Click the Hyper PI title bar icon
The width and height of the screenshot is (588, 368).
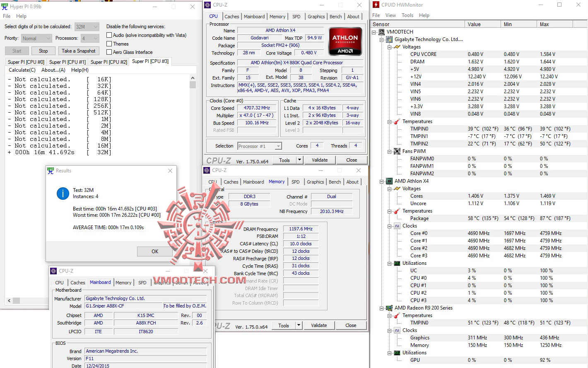pos(5,6)
